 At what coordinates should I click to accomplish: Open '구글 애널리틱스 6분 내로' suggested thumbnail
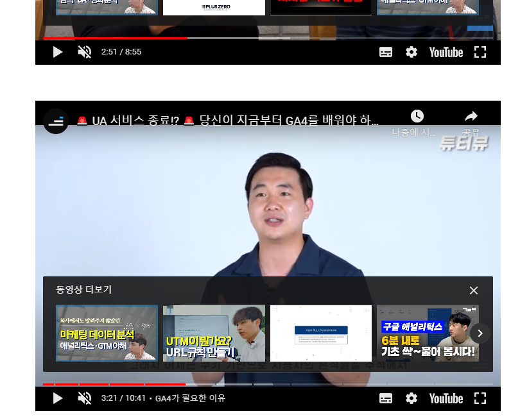coord(428,333)
